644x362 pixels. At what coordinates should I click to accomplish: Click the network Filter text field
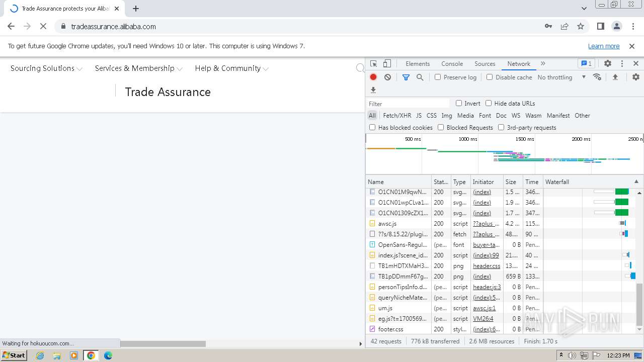point(408,104)
